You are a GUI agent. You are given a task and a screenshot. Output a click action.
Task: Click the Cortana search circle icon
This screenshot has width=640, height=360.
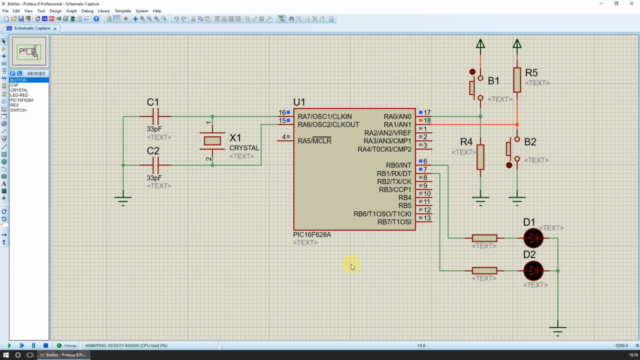[x=18, y=355]
